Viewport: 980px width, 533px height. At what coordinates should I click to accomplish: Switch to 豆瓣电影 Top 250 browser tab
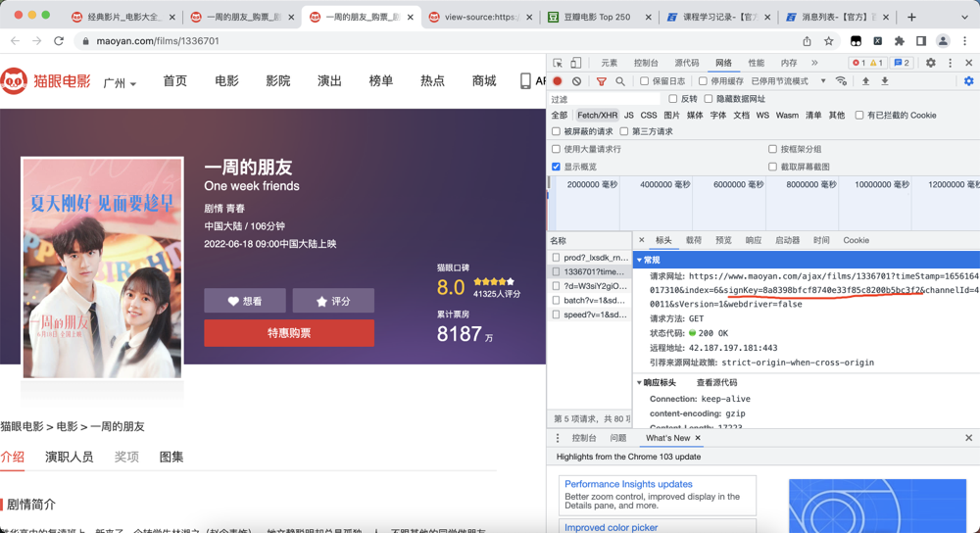[x=597, y=17]
